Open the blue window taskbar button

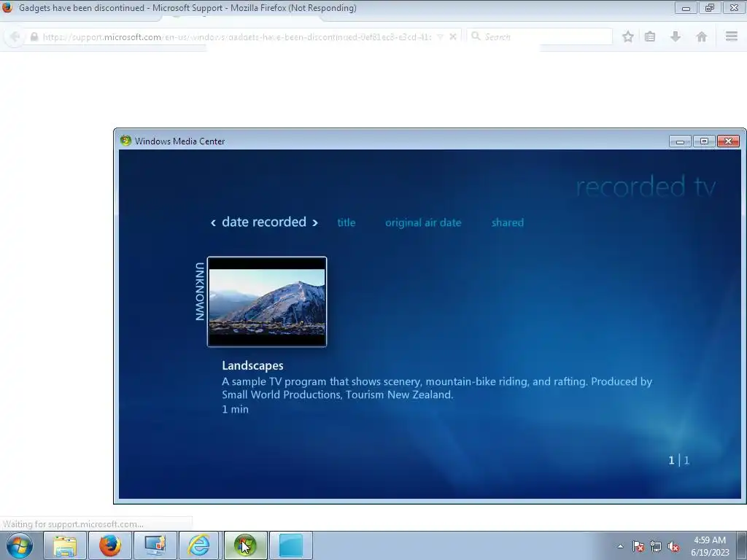click(x=291, y=545)
